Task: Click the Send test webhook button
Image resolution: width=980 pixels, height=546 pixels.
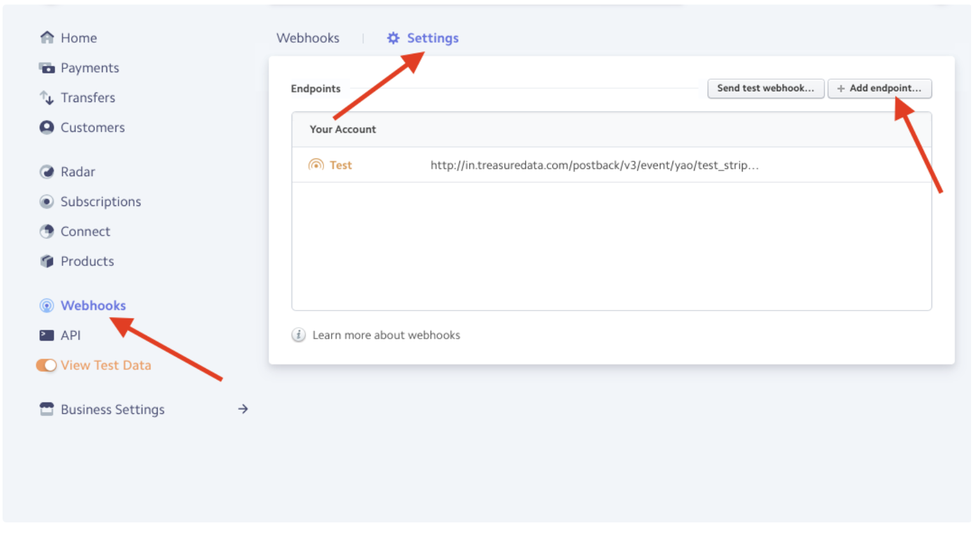Action: (765, 89)
